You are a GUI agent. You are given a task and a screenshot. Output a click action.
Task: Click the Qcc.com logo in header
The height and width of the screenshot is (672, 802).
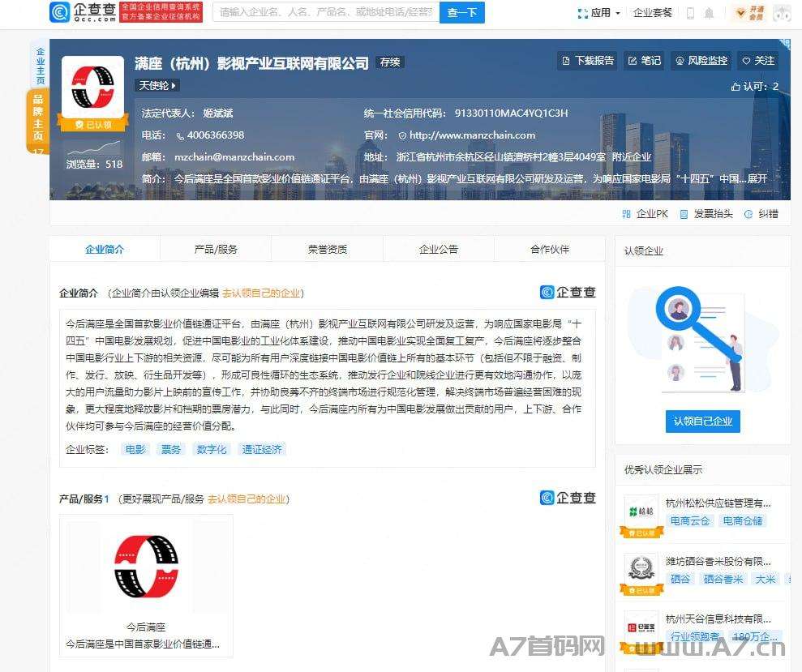click(x=84, y=12)
